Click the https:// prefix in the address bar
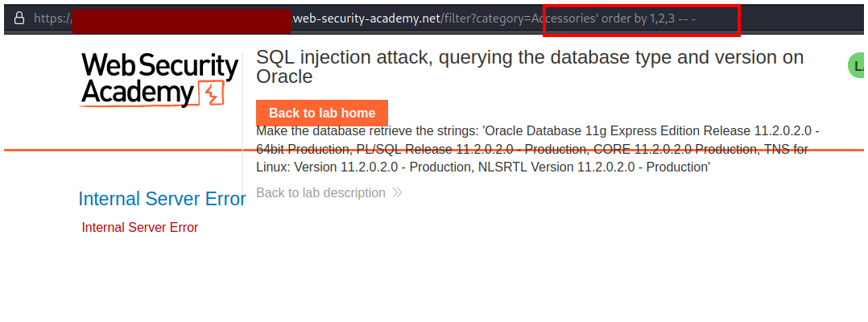 52,19
